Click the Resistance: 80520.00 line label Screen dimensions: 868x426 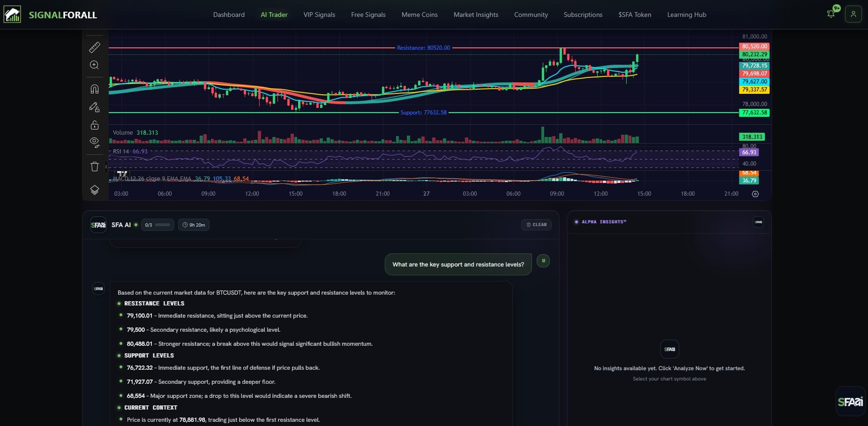click(x=423, y=48)
